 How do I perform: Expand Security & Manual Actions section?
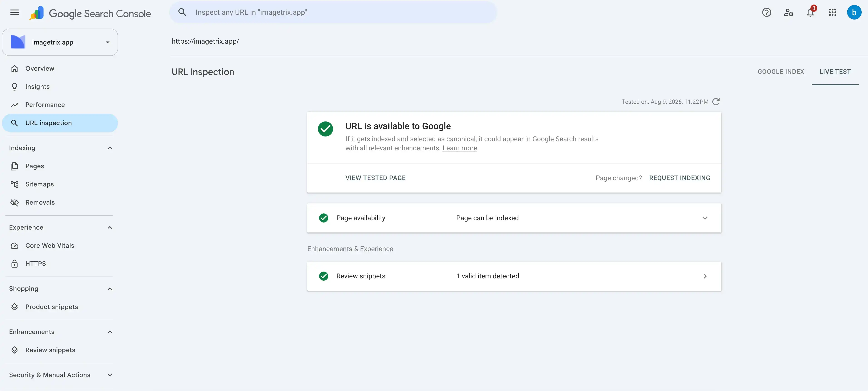(110, 375)
